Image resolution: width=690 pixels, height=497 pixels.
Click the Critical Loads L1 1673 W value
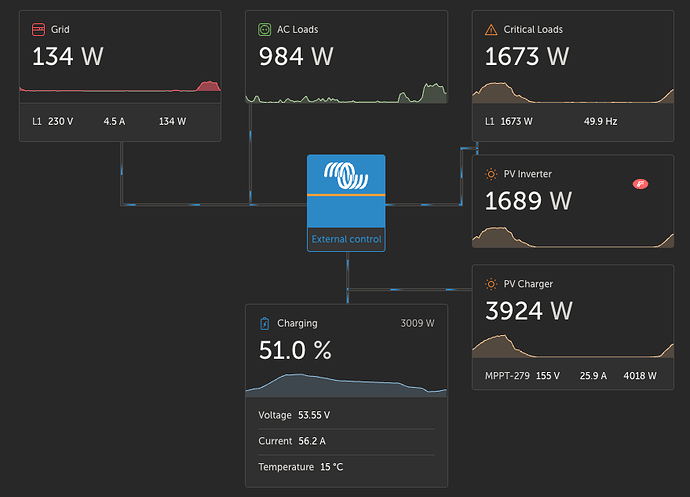pyautogui.click(x=516, y=121)
